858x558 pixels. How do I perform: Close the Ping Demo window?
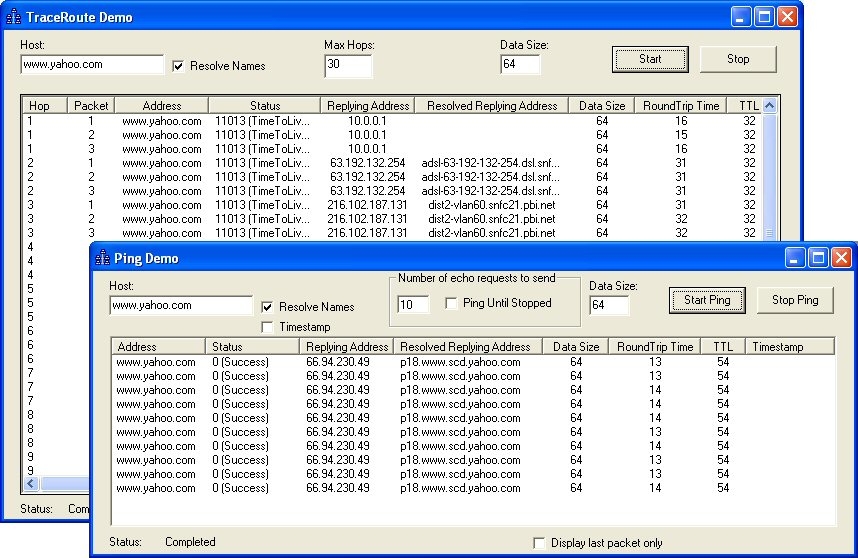point(842,258)
